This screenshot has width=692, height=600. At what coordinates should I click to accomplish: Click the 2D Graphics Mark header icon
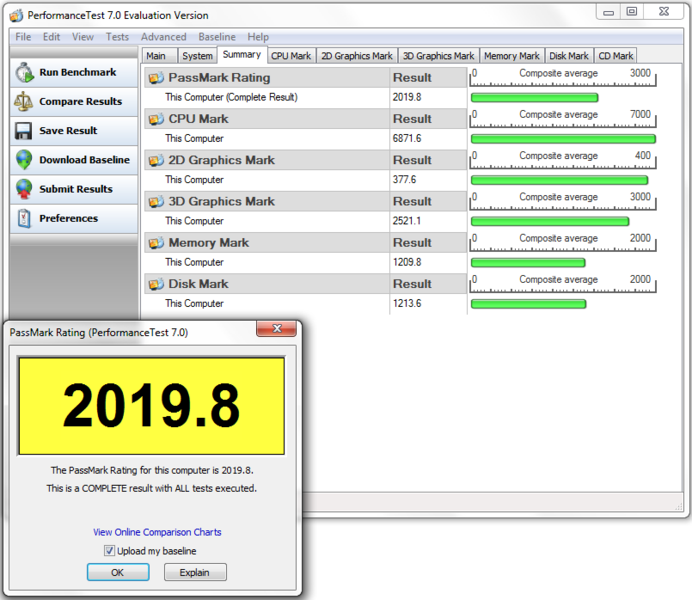click(x=156, y=161)
